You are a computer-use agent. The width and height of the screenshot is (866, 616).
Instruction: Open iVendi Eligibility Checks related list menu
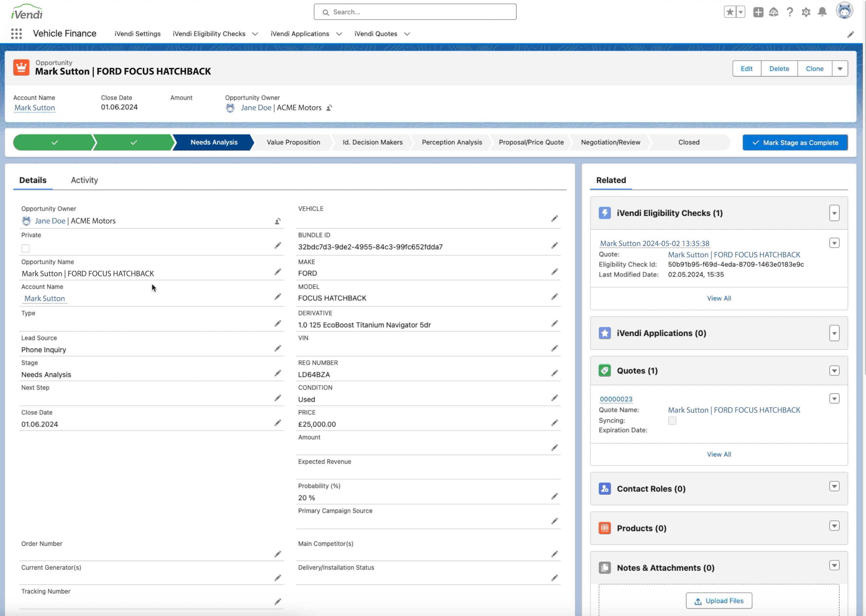click(x=834, y=213)
